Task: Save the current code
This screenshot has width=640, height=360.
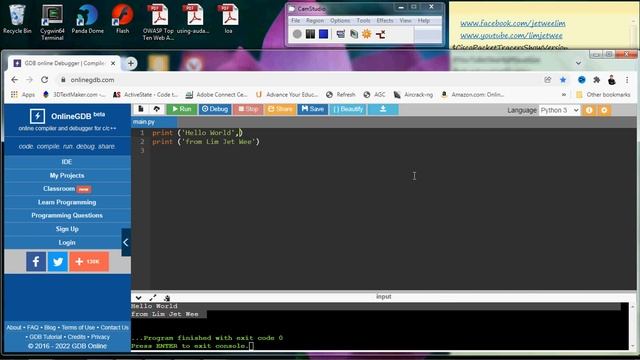Action: (313, 109)
